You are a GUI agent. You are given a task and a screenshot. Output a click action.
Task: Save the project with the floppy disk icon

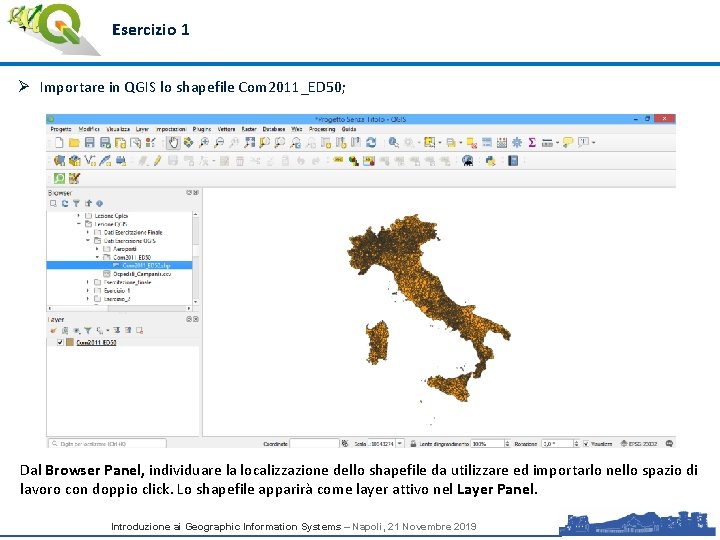[90, 143]
